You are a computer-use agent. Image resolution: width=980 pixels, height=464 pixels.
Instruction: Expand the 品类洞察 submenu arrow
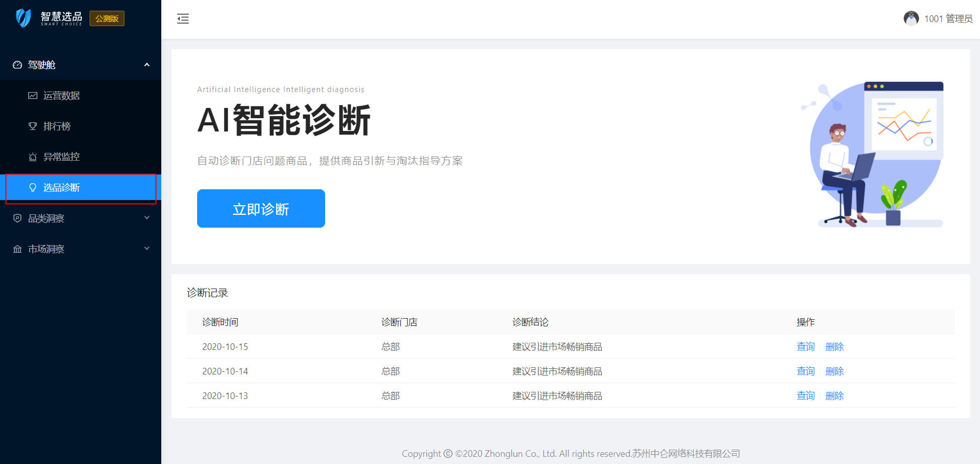(x=147, y=218)
